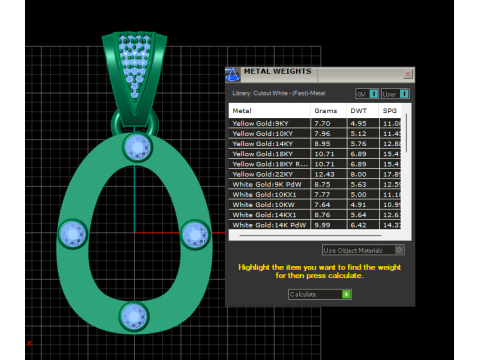This screenshot has height=360, width=480.
Task: Select the Yellow Gold:18KY R... row
Action: (x=315, y=164)
